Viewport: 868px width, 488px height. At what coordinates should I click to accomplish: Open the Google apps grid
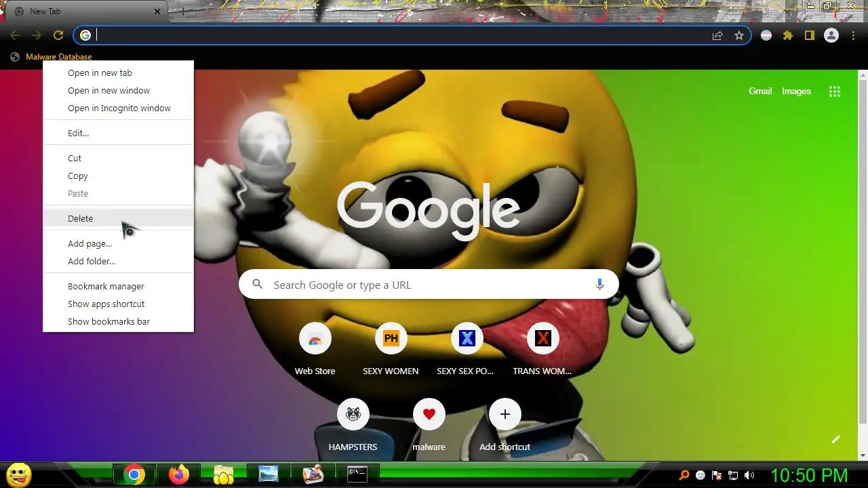pos(835,91)
